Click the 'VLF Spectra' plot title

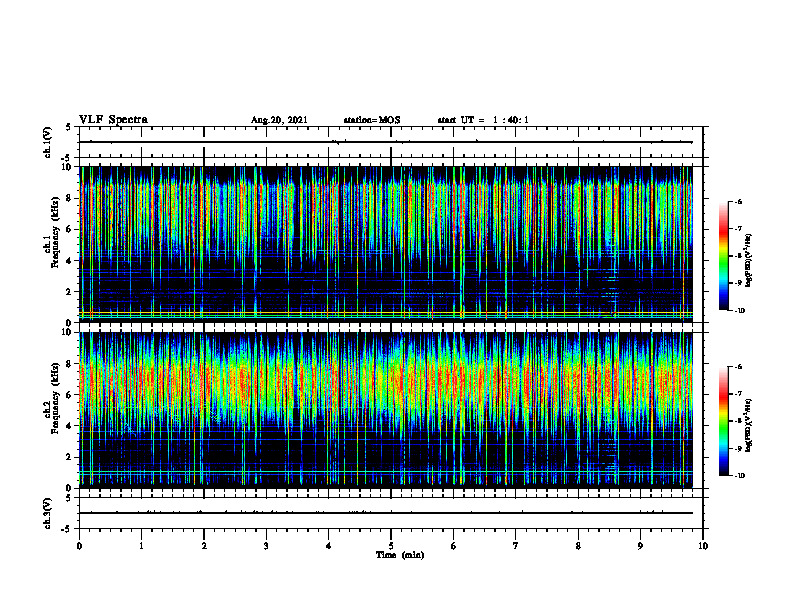113,120
